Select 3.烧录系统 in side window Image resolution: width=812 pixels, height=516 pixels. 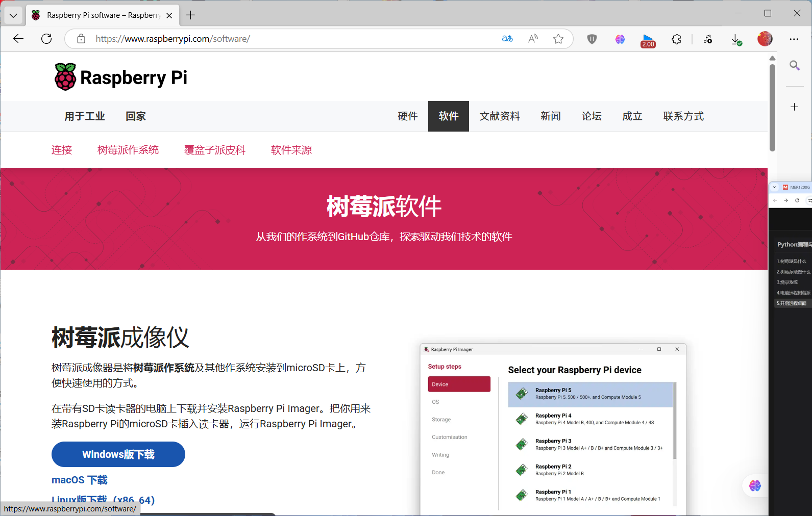(788, 282)
